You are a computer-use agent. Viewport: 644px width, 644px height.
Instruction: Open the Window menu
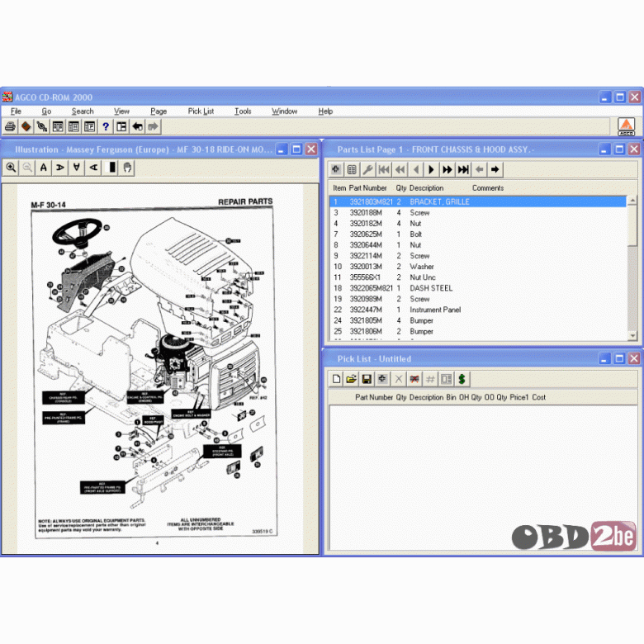[x=284, y=111]
